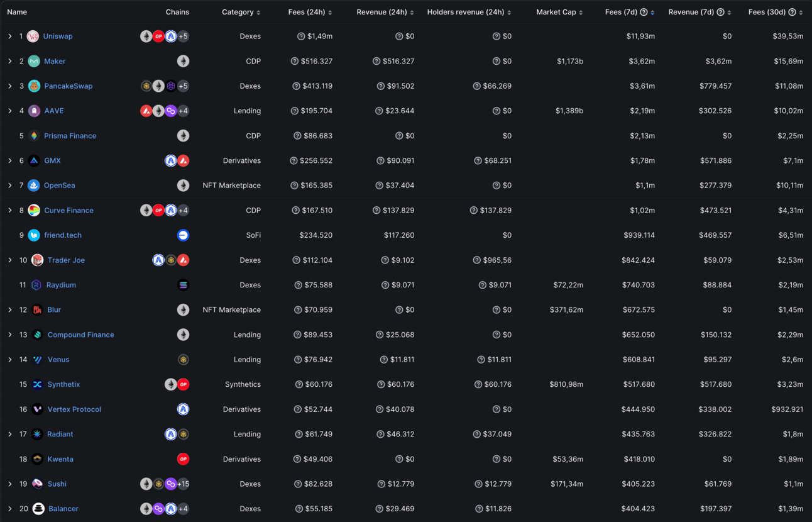
Task: Expand the Uniswap row
Action: pyautogui.click(x=10, y=36)
